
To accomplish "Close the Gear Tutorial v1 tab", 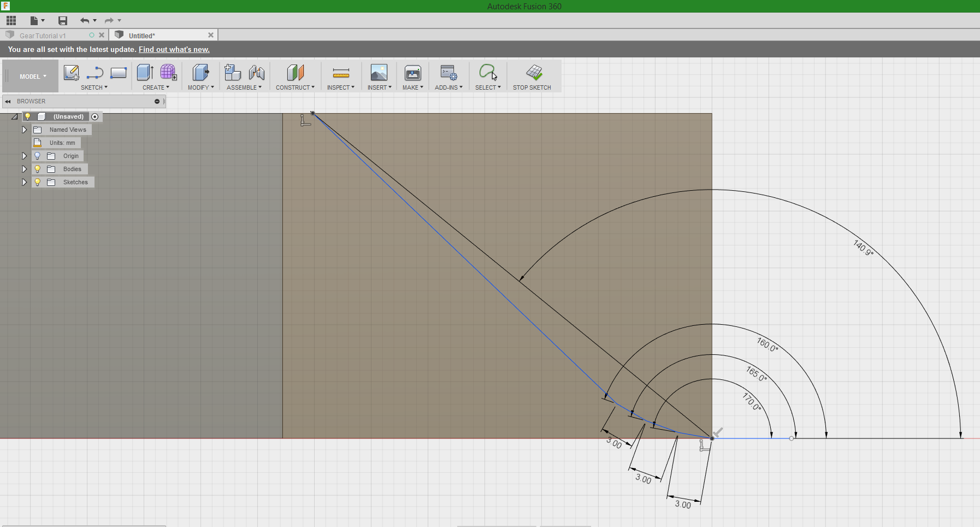I will pyautogui.click(x=102, y=35).
